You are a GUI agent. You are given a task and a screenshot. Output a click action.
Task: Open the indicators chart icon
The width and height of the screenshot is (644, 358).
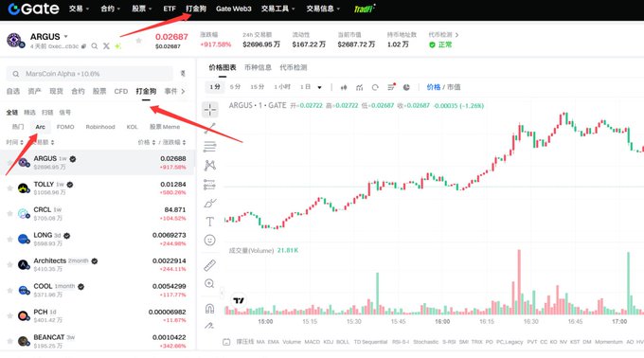pos(359,87)
